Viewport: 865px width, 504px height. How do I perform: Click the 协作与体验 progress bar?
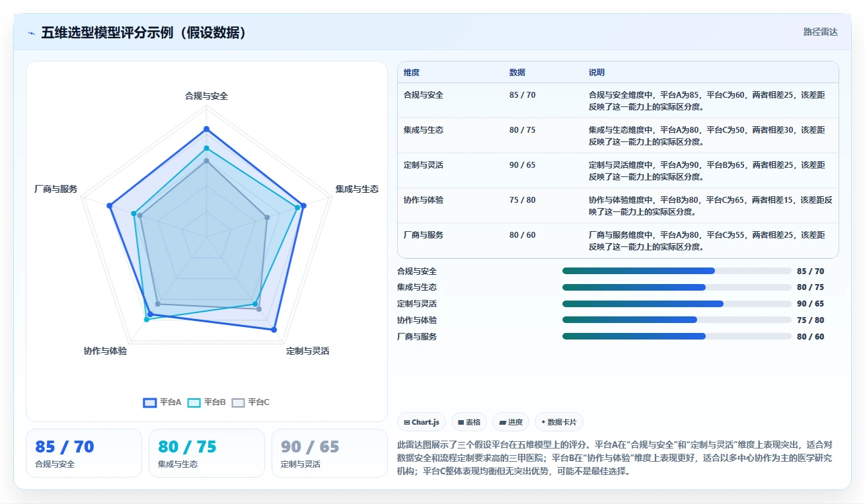[x=677, y=320]
